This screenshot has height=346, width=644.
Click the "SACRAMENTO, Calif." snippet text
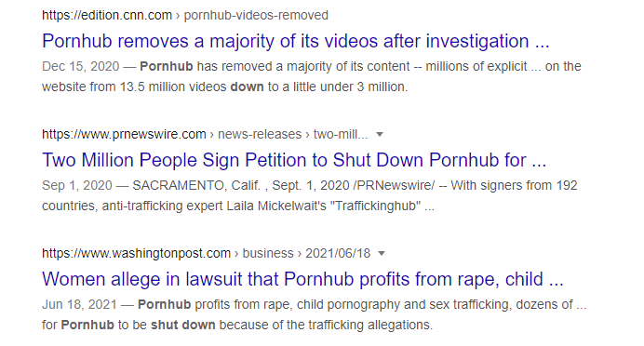tap(196, 185)
